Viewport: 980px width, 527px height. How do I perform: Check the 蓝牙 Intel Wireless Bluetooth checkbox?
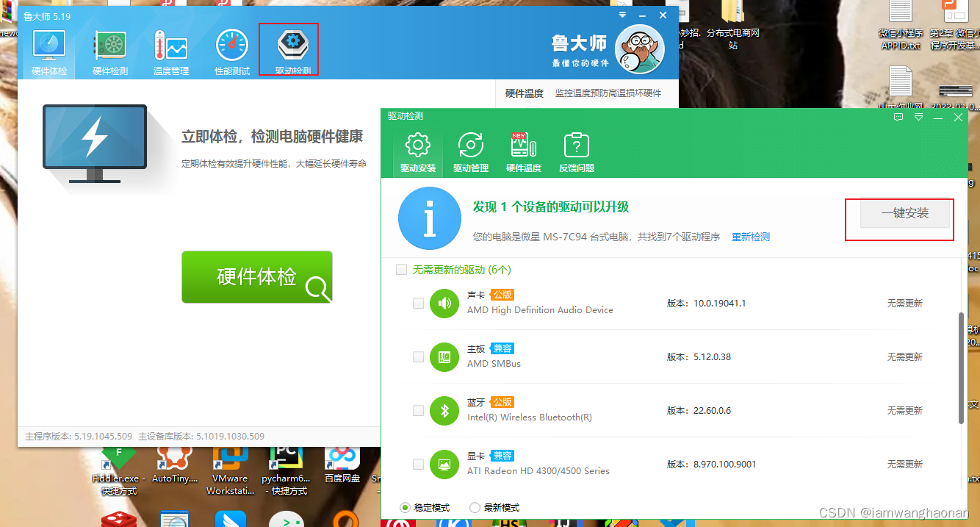(x=418, y=410)
